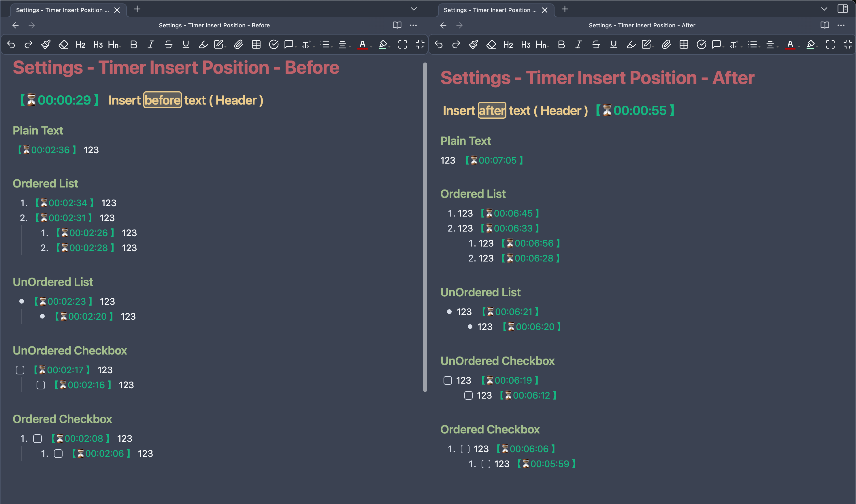Check the nested Ordered Checkbox in right pane
The height and width of the screenshot is (504, 856).
(486, 464)
